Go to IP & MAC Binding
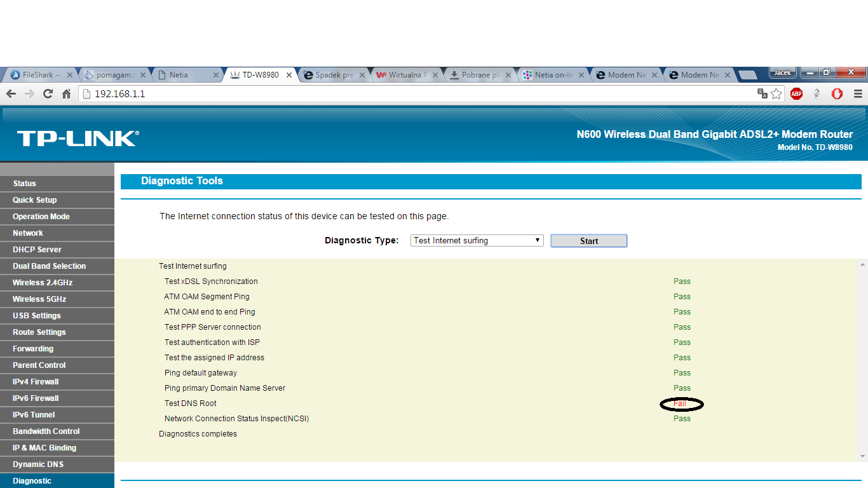The image size is (868, 488). point(57,448)
